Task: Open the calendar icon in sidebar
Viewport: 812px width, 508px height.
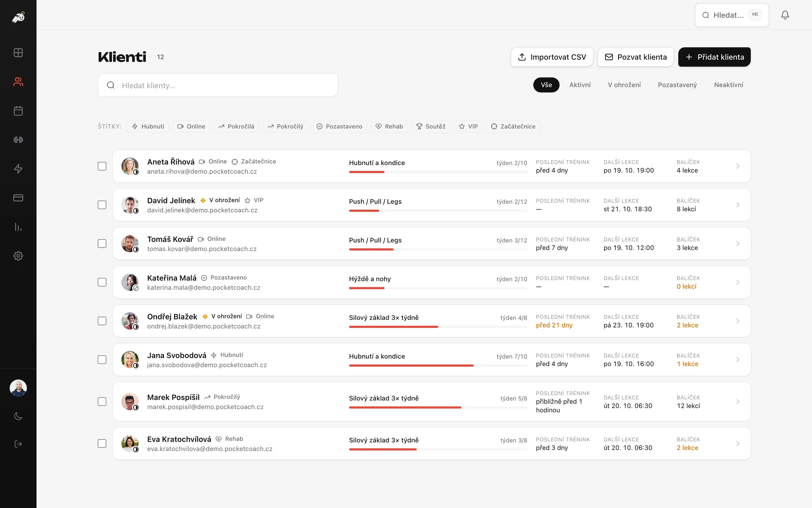Action: (18, 111)
